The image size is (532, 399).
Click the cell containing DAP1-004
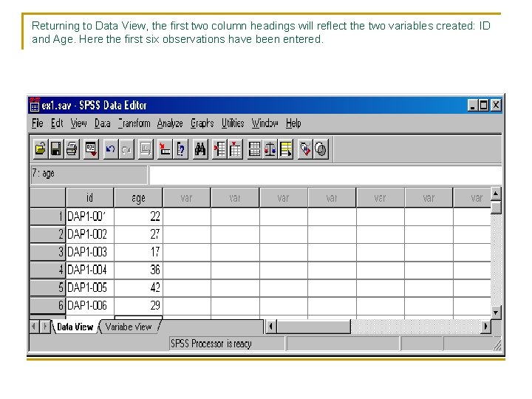coord(90,270)
